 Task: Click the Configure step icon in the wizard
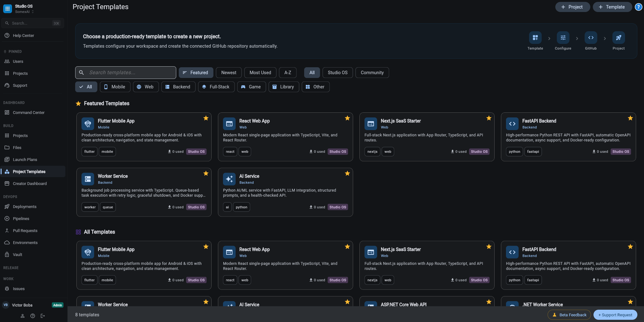563,37
